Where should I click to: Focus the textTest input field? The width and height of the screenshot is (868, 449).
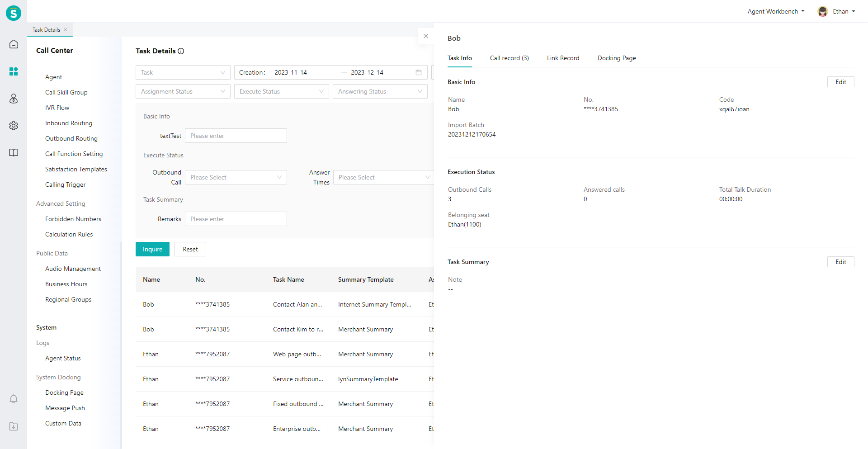tap(236, 136)
